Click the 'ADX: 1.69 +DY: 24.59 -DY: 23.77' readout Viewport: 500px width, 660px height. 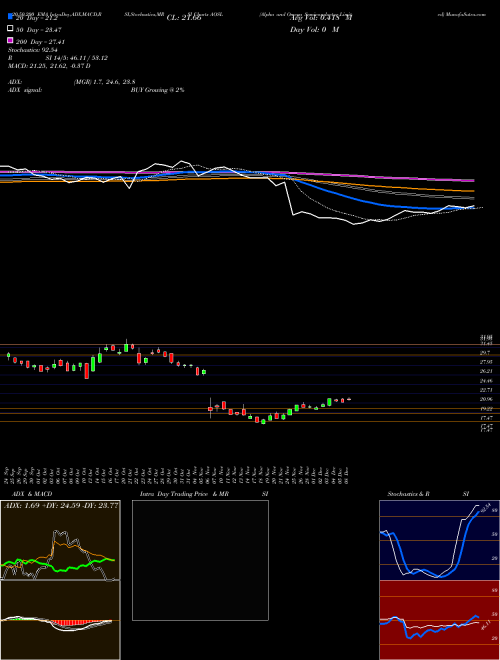pos(61,505)
